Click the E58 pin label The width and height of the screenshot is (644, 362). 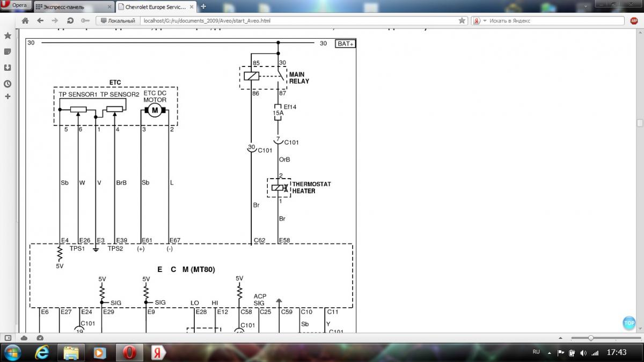tap(285, 240)
